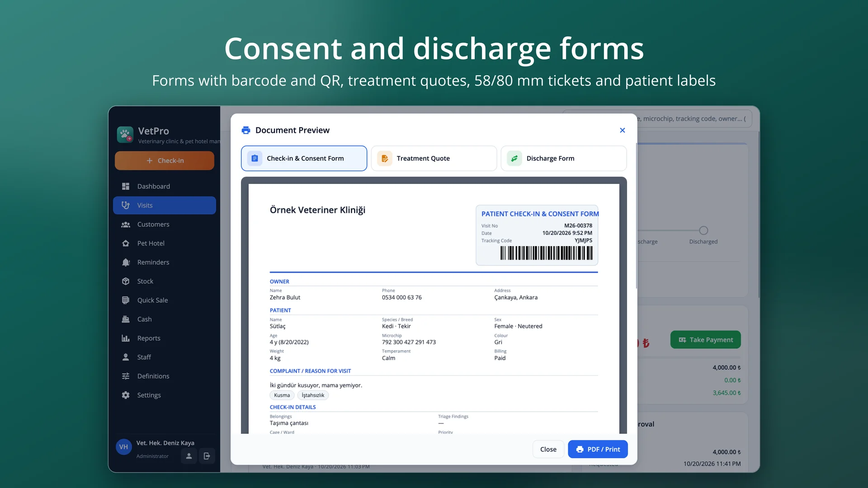Open the Staff section
This screenshot has width=868, height=488.
165,357
